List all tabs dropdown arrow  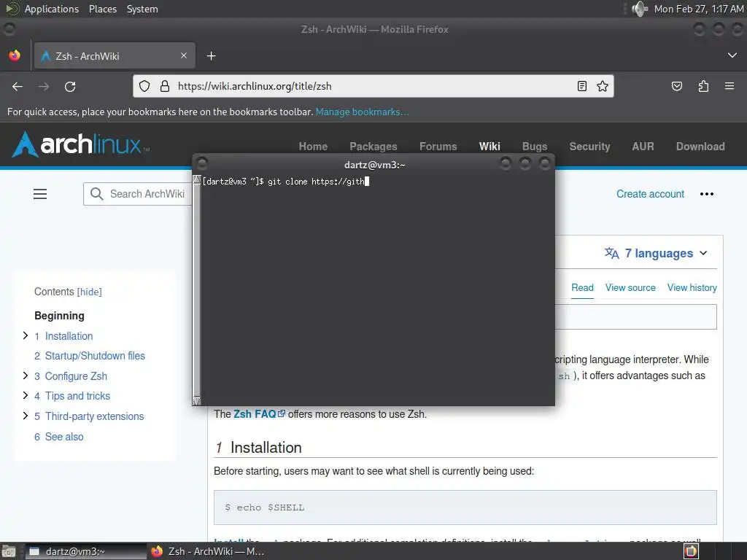pyautogui.click(x=732, y=55)
